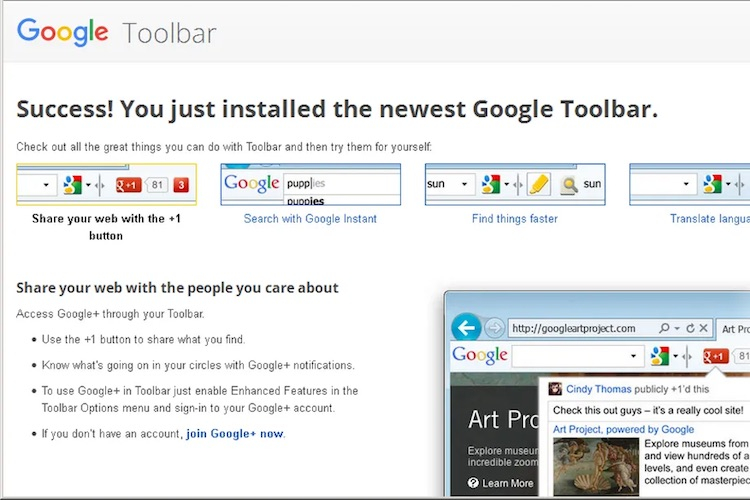Screen dimensions: 750x500
Task: Click the red +1 icon in the large preview
Action: [x=714, y=356]
